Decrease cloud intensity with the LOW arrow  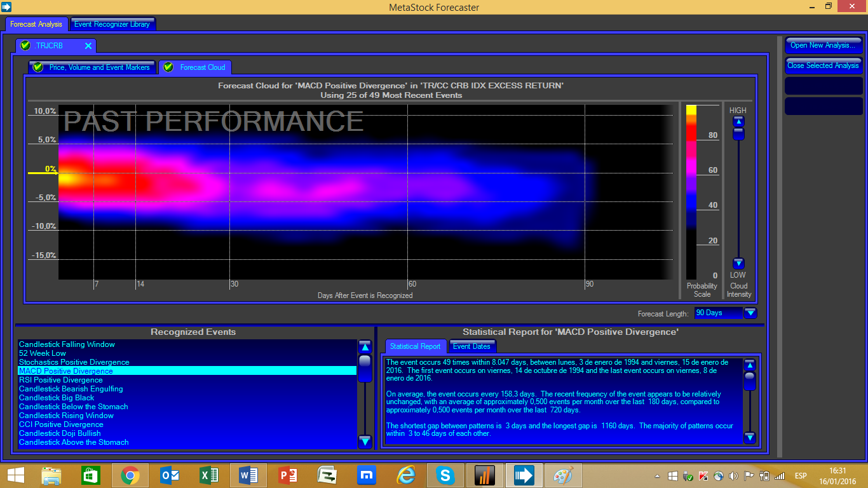(738, 263)
